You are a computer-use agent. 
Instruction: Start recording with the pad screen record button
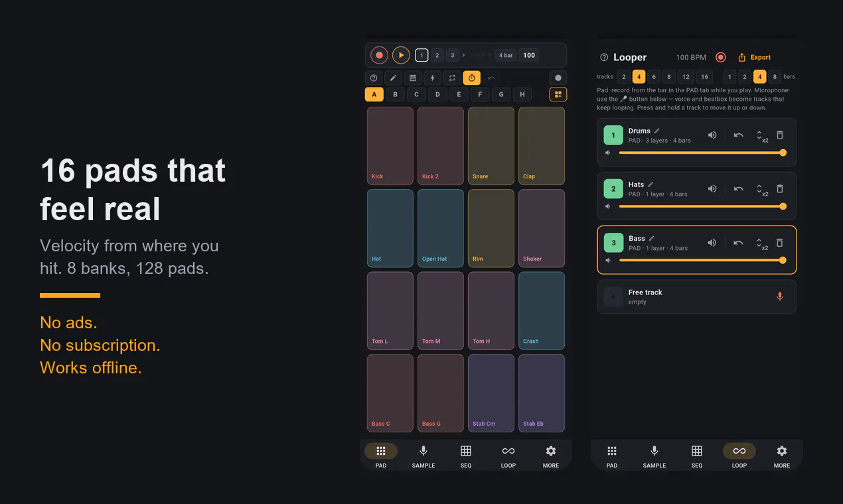pos(379,55)
